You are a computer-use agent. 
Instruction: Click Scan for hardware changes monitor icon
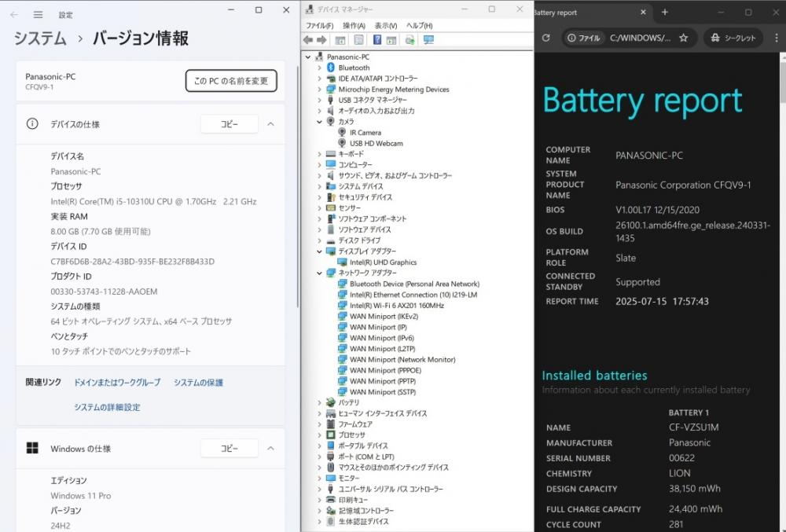428,40
